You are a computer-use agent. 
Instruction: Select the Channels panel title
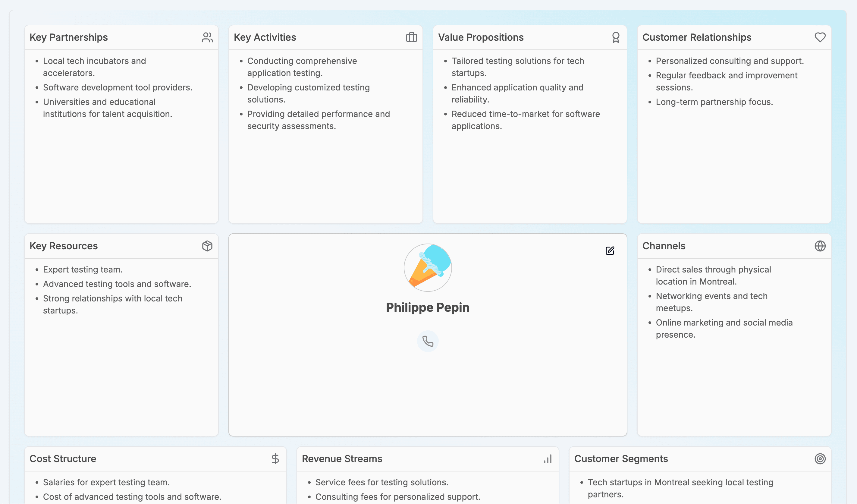click(x=664, y=246)
